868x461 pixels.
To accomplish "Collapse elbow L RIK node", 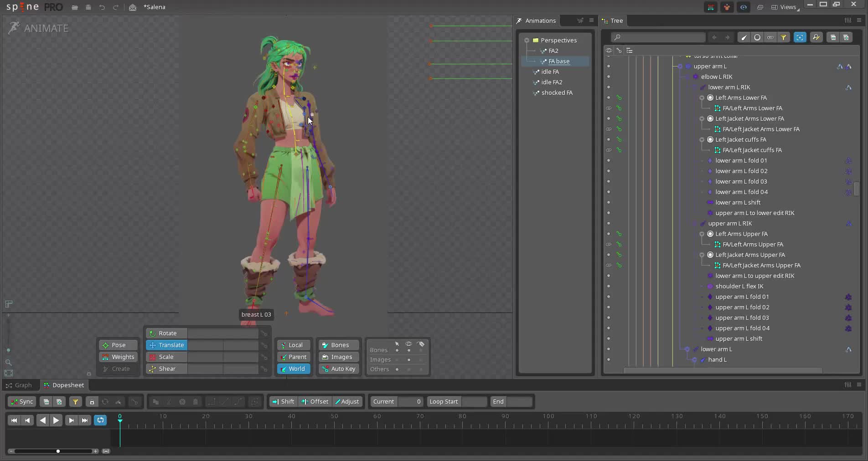I will (x=687, y=77).
